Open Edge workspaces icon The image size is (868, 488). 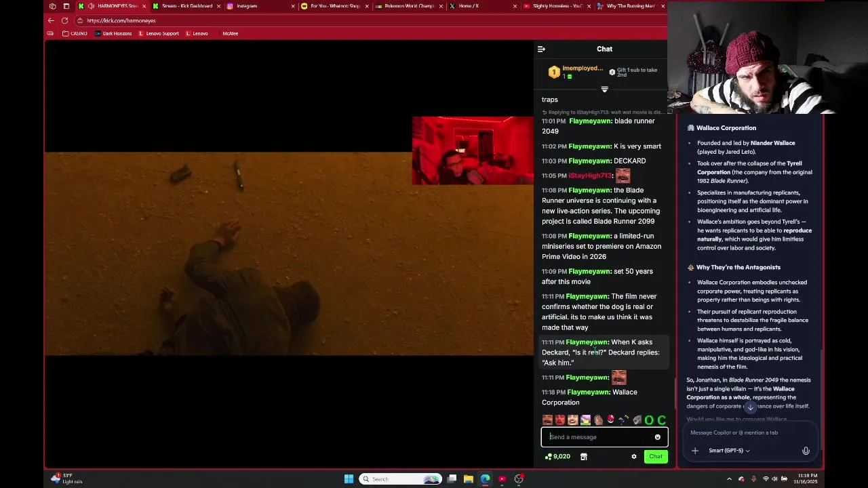click(53, 6)
